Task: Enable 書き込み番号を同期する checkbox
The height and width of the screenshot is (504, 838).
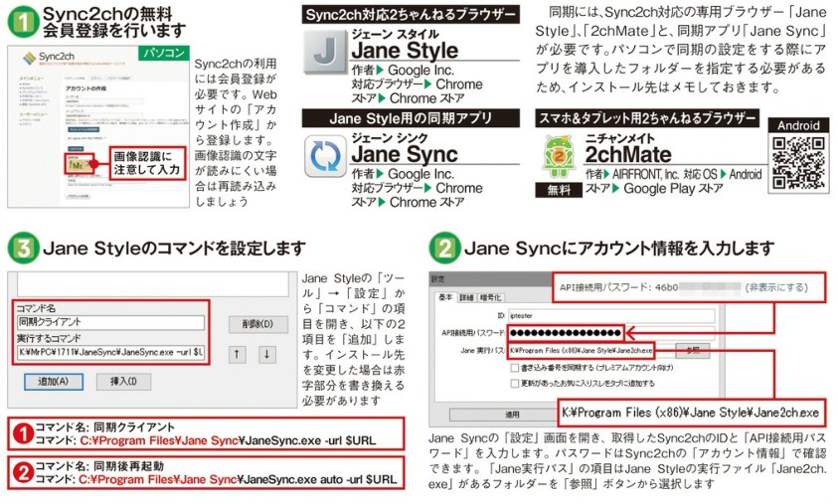Action: (515, 368)
